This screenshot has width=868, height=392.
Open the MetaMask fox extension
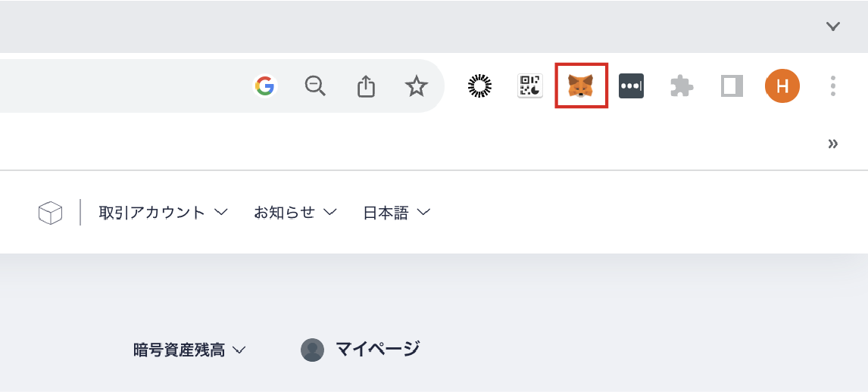point(581,86)
